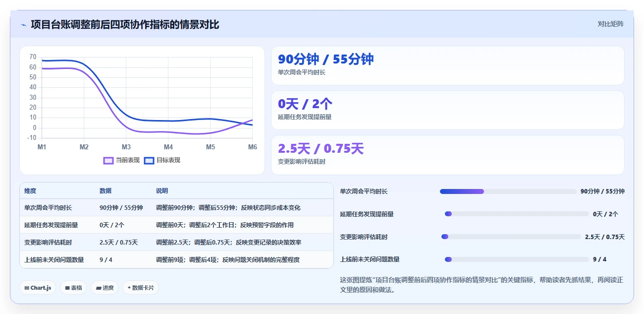Click the 0天 / 2个 table cell
Image resolution: width=644 pixels, height=314 pixels.
tap(112, 225)
